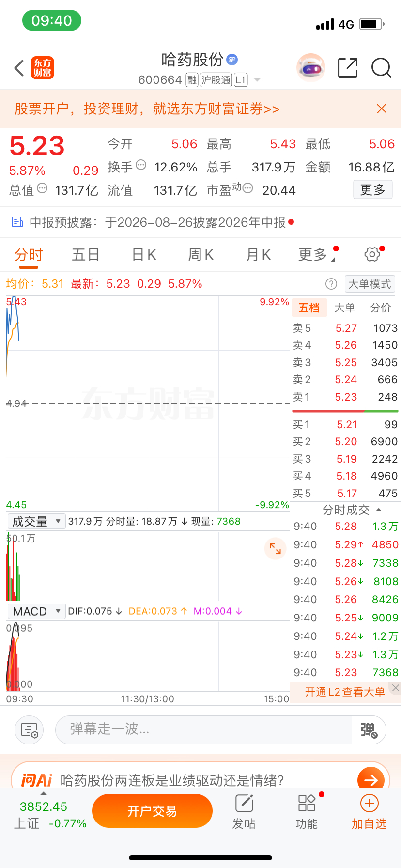Switch to the 大单 tab
Viewport: 401px width, 868px height.
click(x=345, y=308)
